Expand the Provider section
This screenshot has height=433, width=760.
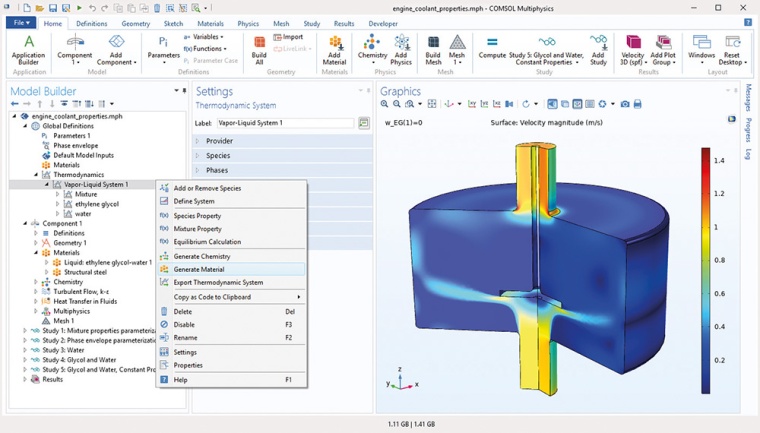point(219,141)
